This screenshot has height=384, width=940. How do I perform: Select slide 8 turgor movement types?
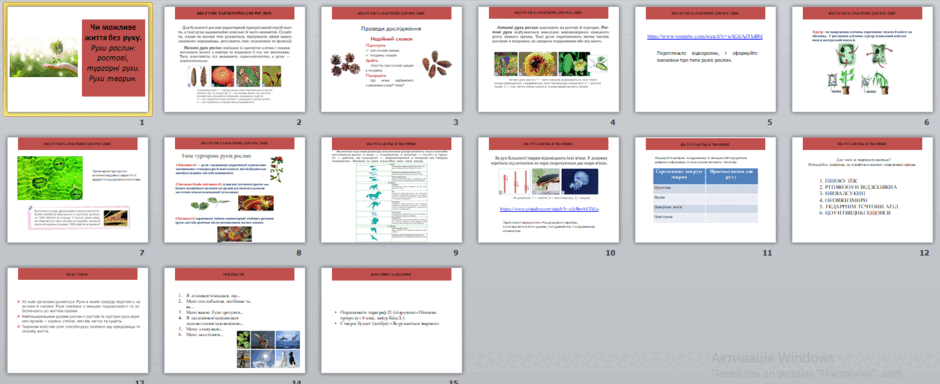point(234,189)
